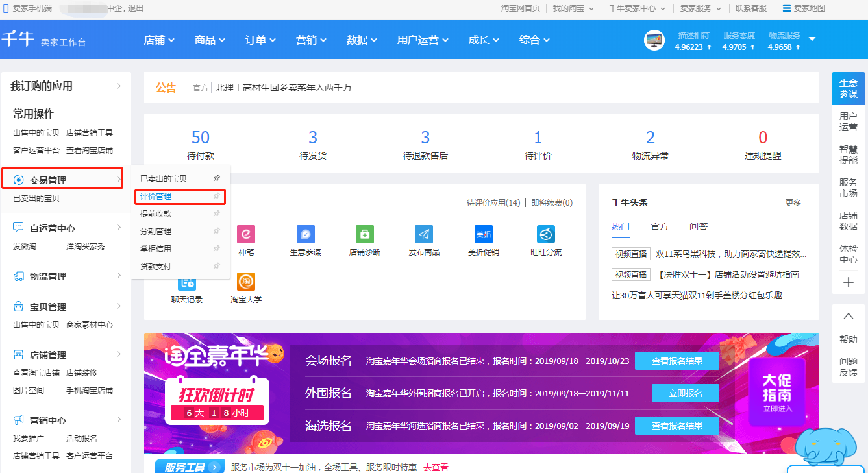Screen dimensions: 868x473
Task: Click the 营销中心 megaphone icon
Action: coord(19,420)
